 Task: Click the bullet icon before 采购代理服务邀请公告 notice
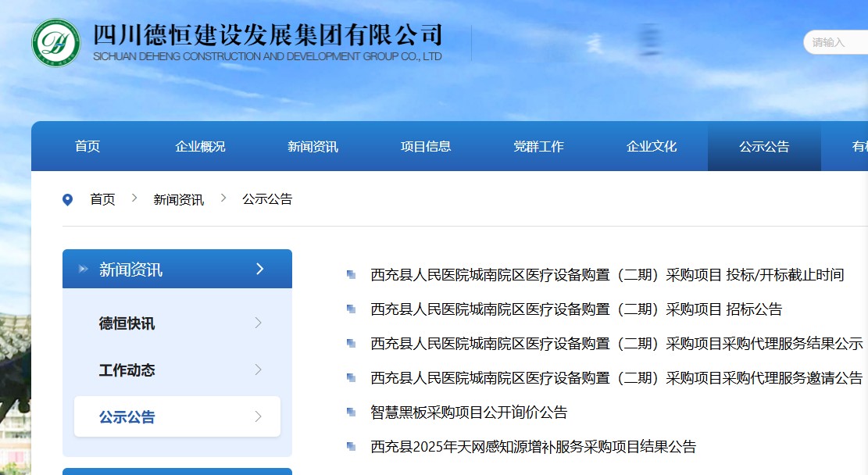point(351,377)
